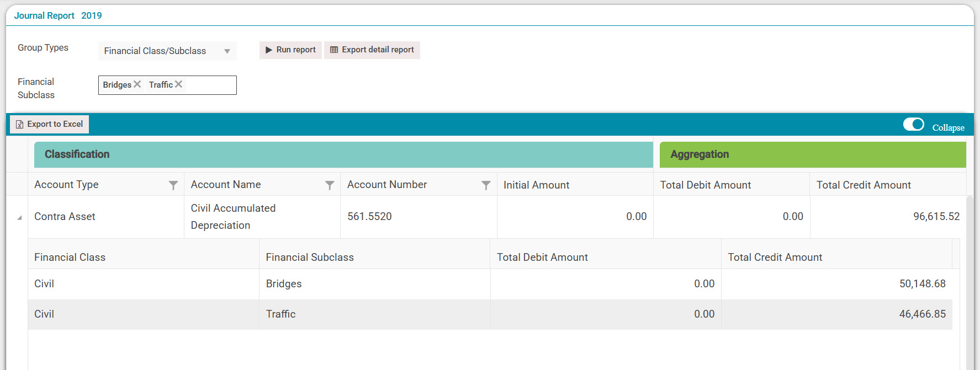Remove the Bridges subclass tag
Viewport: 980px width, 370px height.
[x=137, y=84]
